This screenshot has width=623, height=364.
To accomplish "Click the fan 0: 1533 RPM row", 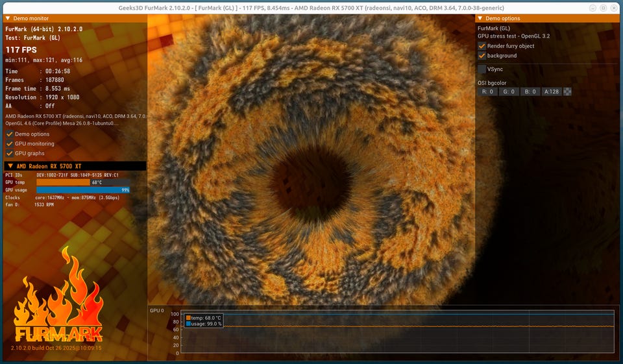I will click(29, 204).
